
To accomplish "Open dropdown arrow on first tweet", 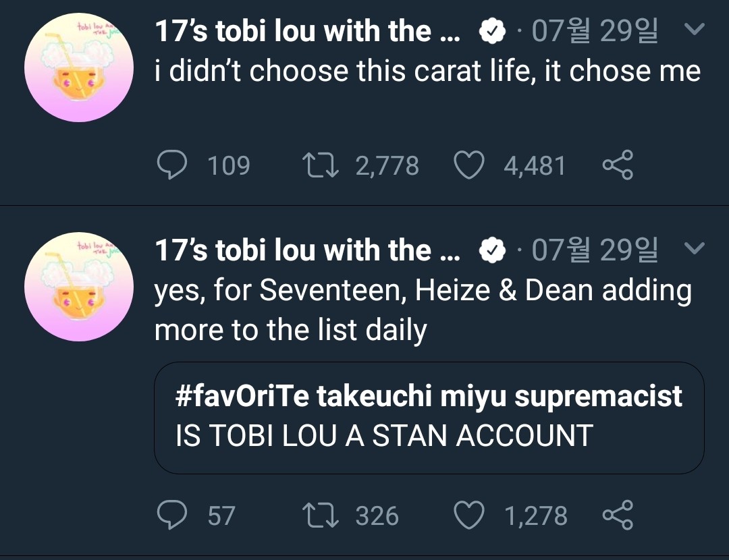I will 694,30.
